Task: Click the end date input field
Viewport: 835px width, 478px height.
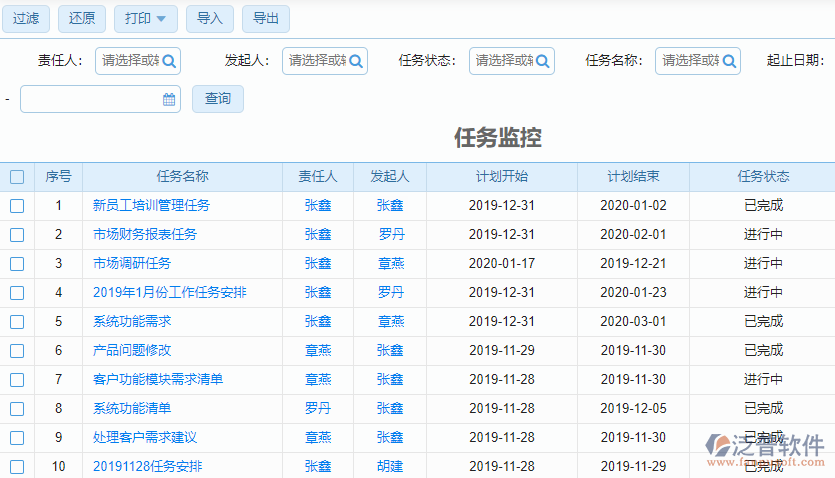Action: [90, 99]
